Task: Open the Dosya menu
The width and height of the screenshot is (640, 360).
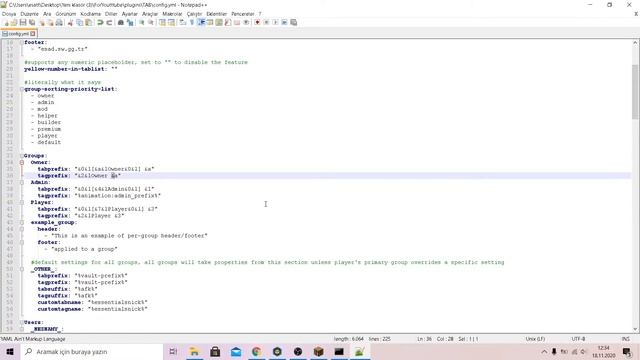Action: (9, 14)
